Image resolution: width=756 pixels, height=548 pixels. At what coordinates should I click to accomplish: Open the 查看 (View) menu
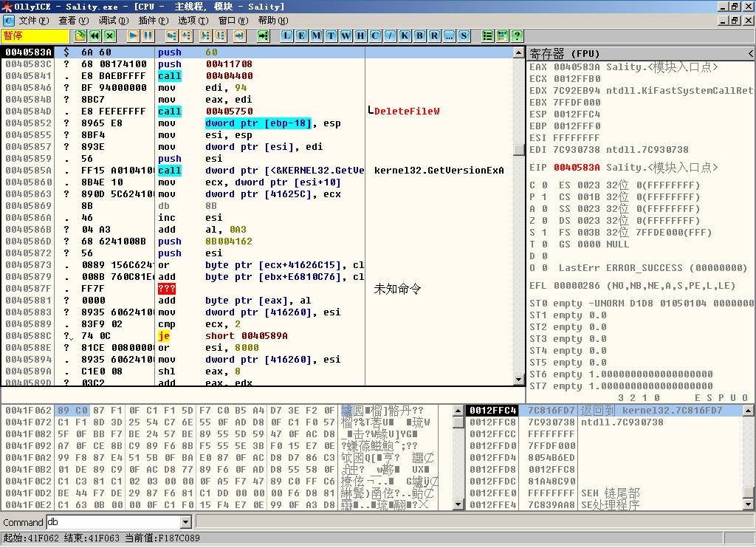(x=73, y=21)
